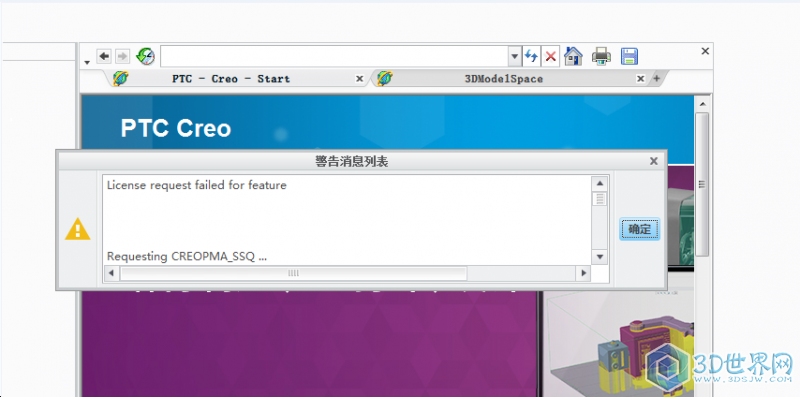Click the message list horizontal scrollbar thumb
The height and width of the screenshot is (397, 800).
point(293,274)
